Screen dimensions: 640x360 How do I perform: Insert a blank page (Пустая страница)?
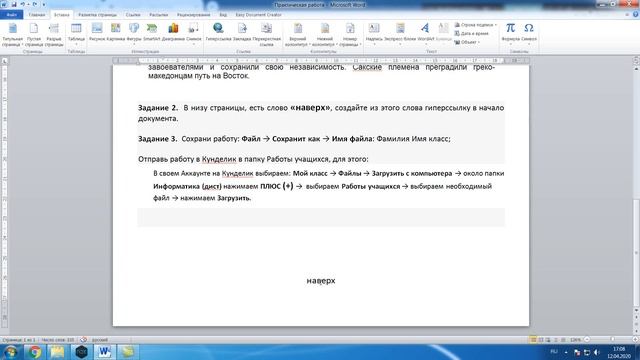pyautogui.click(x=34, y=35)
